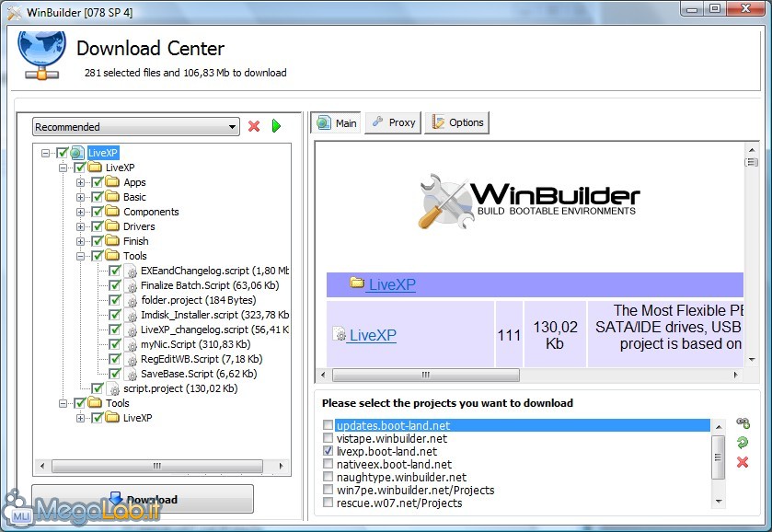
Task: Check the rescue.w07.net/Projects checkbox
Action: coord(328,502)
